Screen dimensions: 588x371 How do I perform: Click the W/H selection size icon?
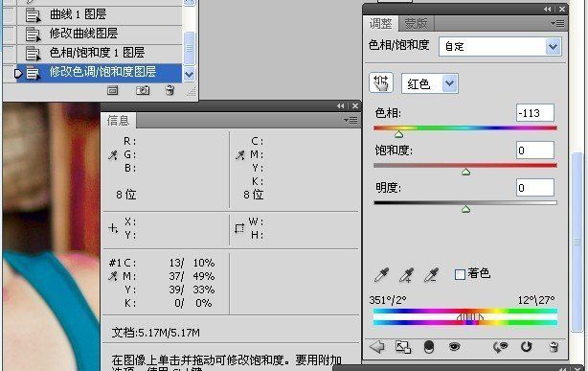point(239,228)
